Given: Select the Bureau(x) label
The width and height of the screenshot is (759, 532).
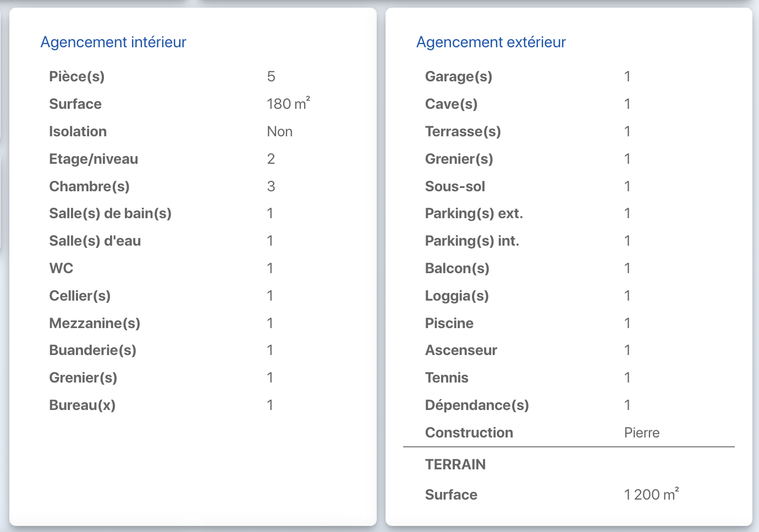Looking at the screenshot, I should 82,405.
